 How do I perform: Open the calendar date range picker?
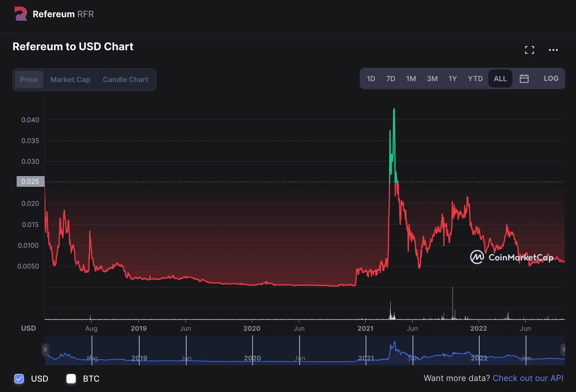point(524,78)
